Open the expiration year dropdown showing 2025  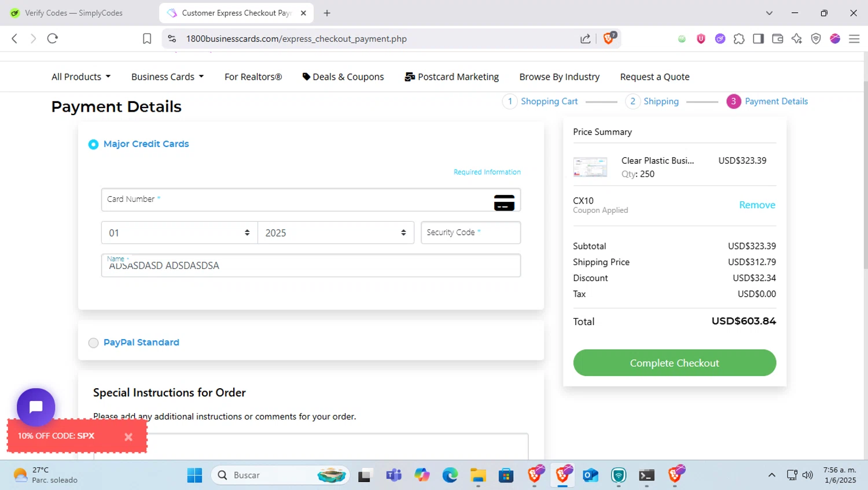click(x=336, y=233)
